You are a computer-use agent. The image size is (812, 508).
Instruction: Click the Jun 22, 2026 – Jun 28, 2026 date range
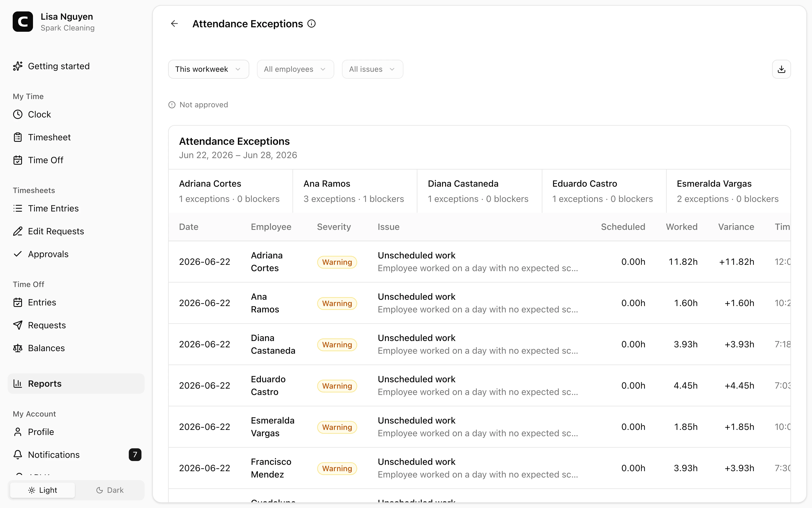tap(238, 155)
